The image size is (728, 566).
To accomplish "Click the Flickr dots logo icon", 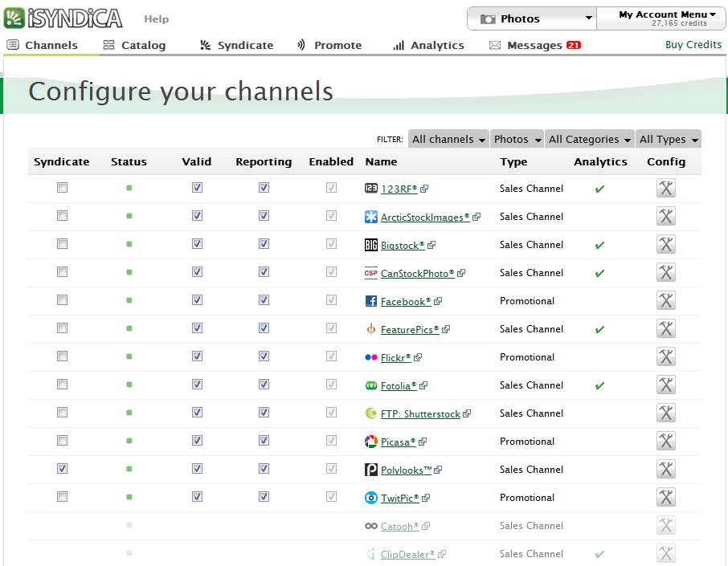I will tap(371, 357).
